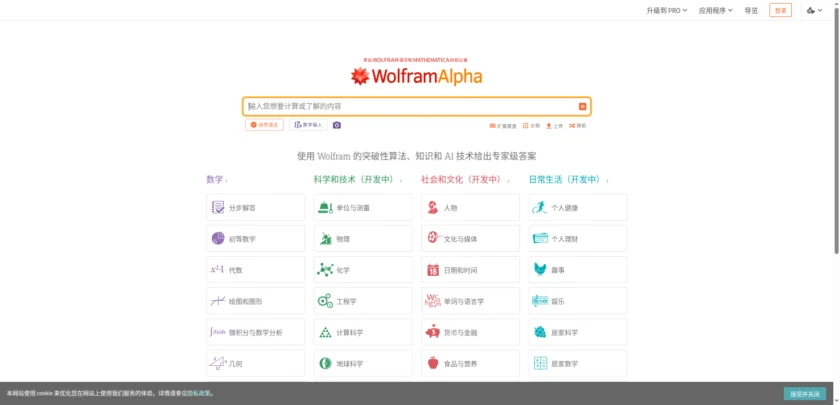The width and height of the screenshot is (840, 405).
Task: Open the 趣事 surprises card
Action: coord(578,269)
